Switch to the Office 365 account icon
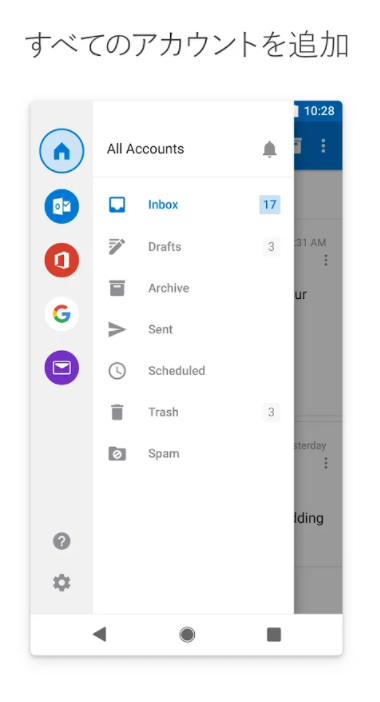The height and width of the screenshot is (702, 380). pos(62,260)
